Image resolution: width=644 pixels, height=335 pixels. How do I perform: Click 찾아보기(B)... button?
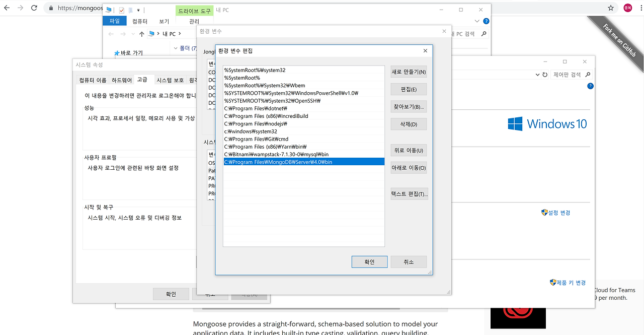pyautogui.click(x=409, y=107)
